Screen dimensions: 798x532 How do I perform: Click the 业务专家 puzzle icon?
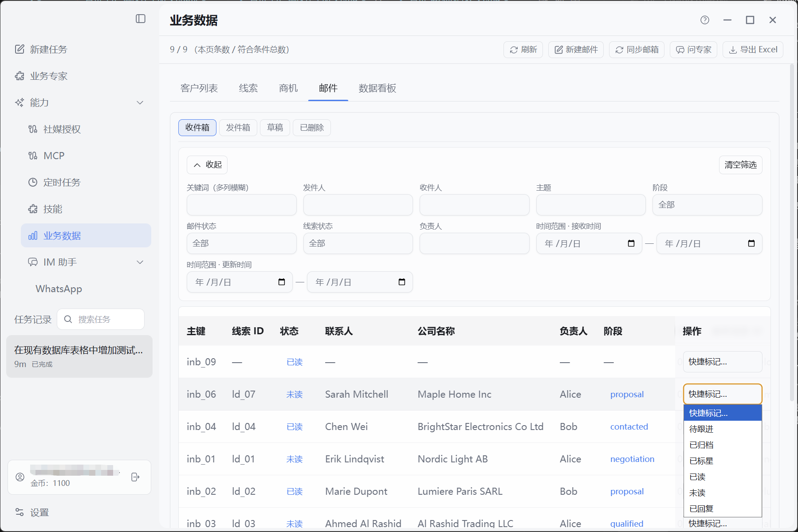(20, 76)
